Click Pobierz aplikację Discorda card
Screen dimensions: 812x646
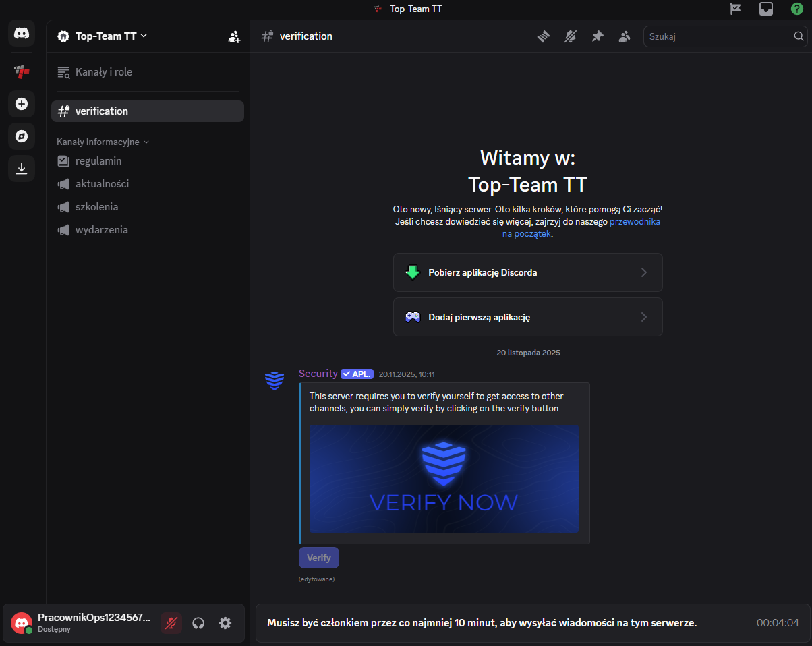[x=528, y=272]
